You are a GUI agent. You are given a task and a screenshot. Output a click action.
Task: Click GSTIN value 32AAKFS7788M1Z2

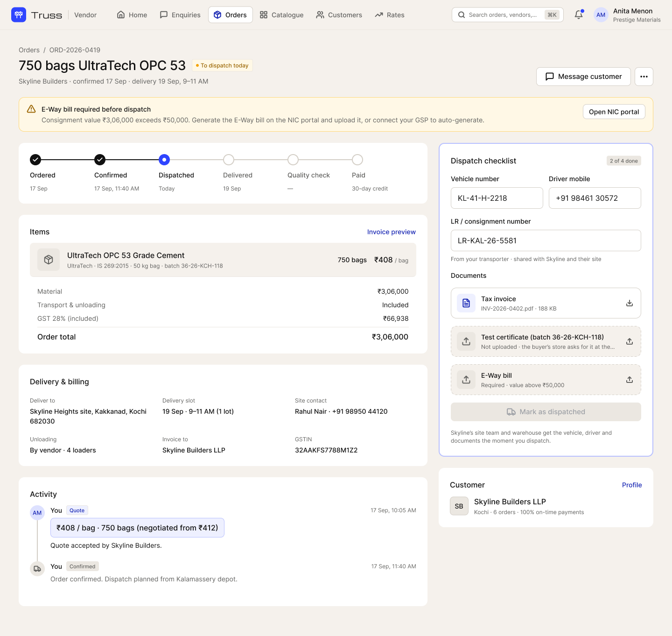coord(326,450)
